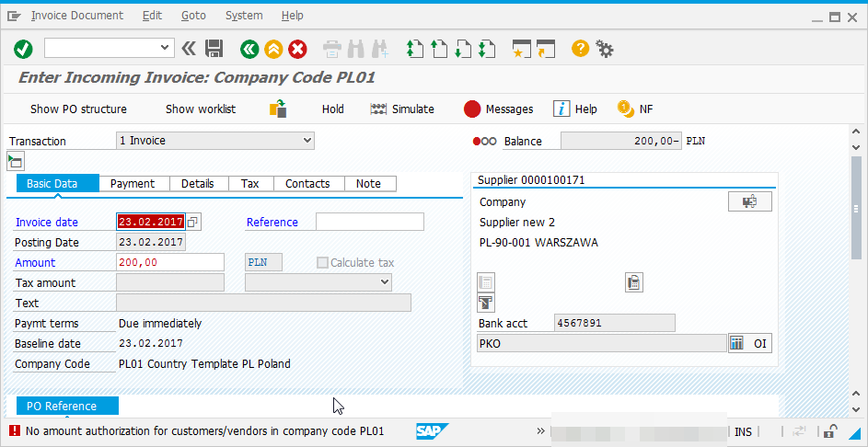The height and width of the screenshot is (447, 868).
Task: Open the yellow Help question mark icon
Action: [580, 49]
